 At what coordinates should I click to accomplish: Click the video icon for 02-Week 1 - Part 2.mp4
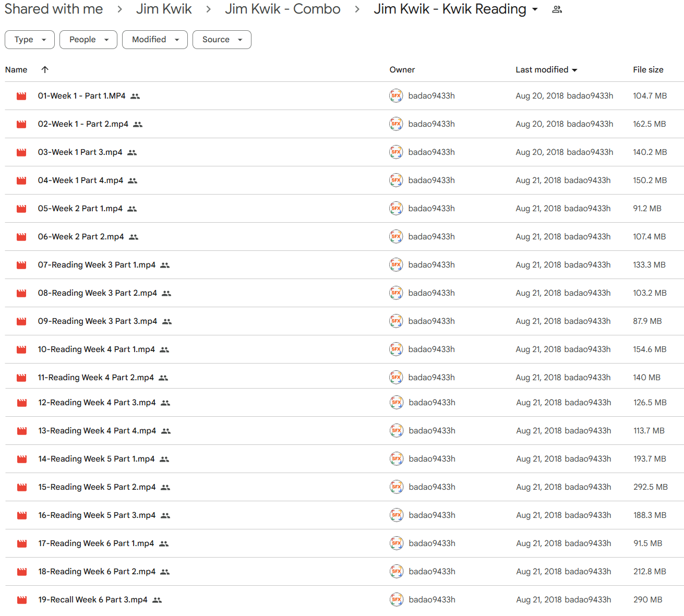point(21,124)
